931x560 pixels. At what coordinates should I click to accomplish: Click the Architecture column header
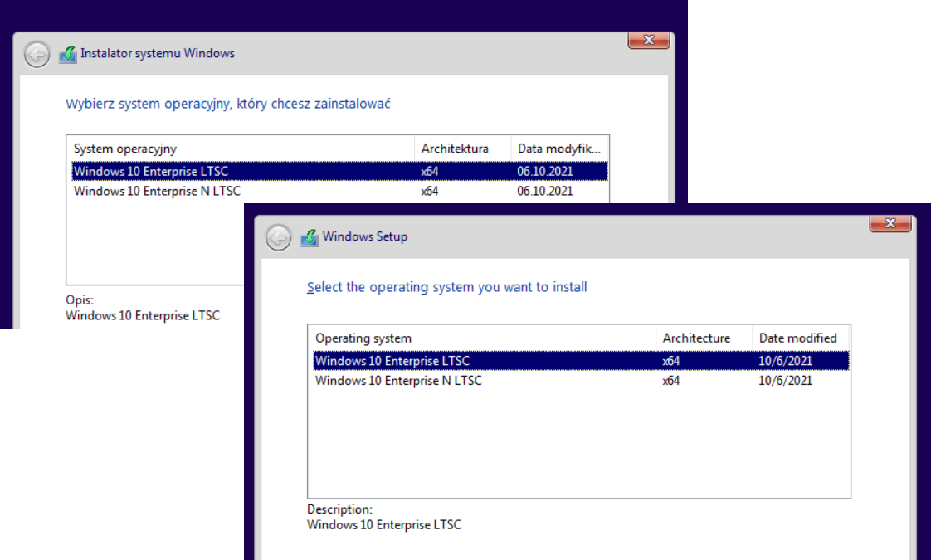704,338
